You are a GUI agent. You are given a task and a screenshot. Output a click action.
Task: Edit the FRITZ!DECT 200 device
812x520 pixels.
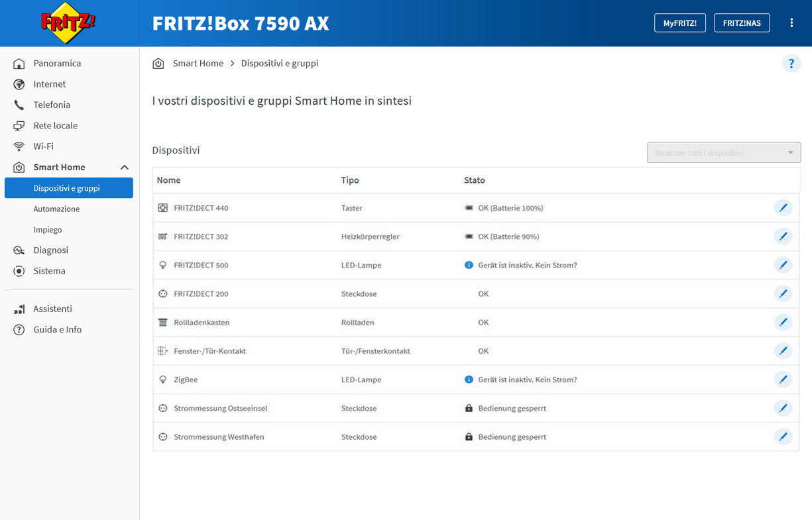click(783, 293)
